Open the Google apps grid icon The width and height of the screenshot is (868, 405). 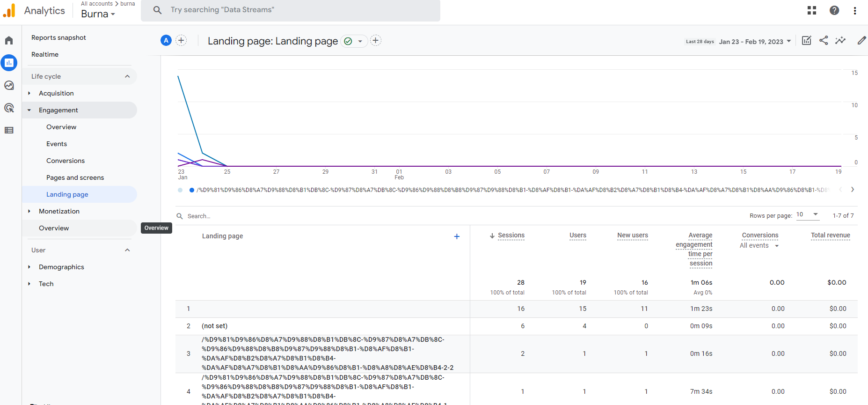(812, 10)
